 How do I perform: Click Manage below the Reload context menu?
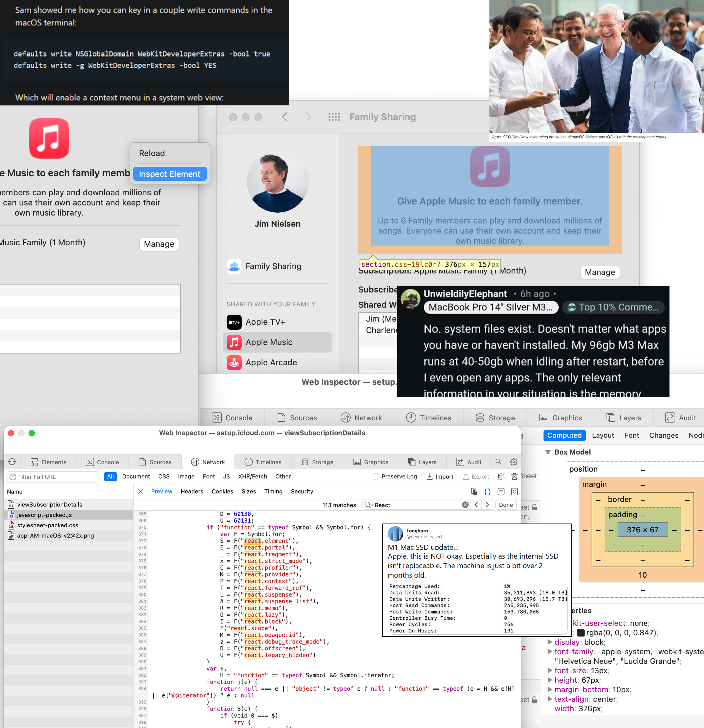point(159,244)
